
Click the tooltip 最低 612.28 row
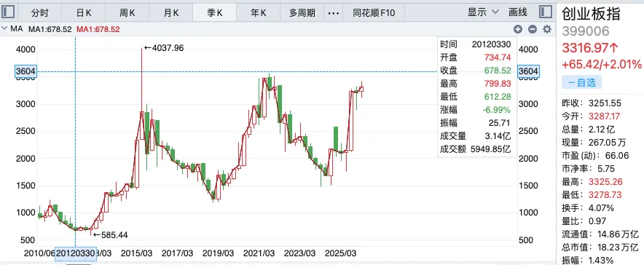click(476, 96)
